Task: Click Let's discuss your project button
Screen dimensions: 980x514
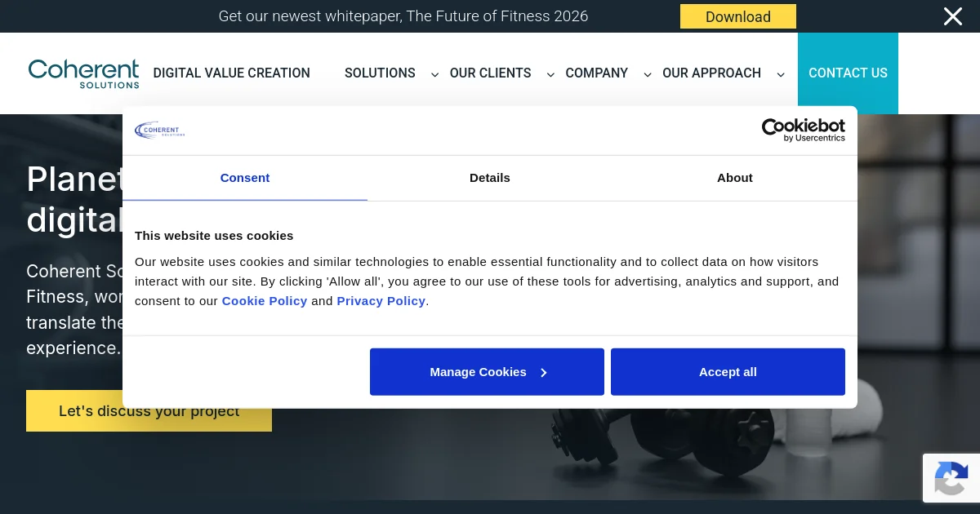Action: coord(149,411)
